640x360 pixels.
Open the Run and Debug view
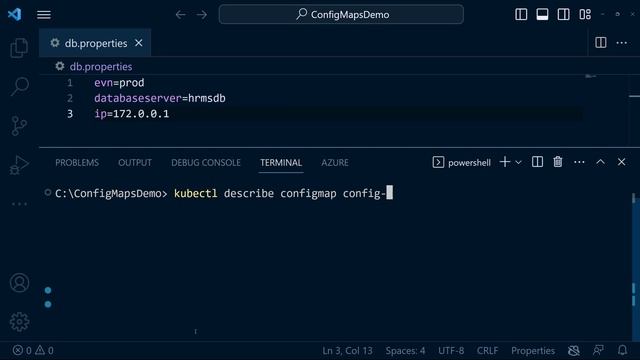tap(19, 165)
